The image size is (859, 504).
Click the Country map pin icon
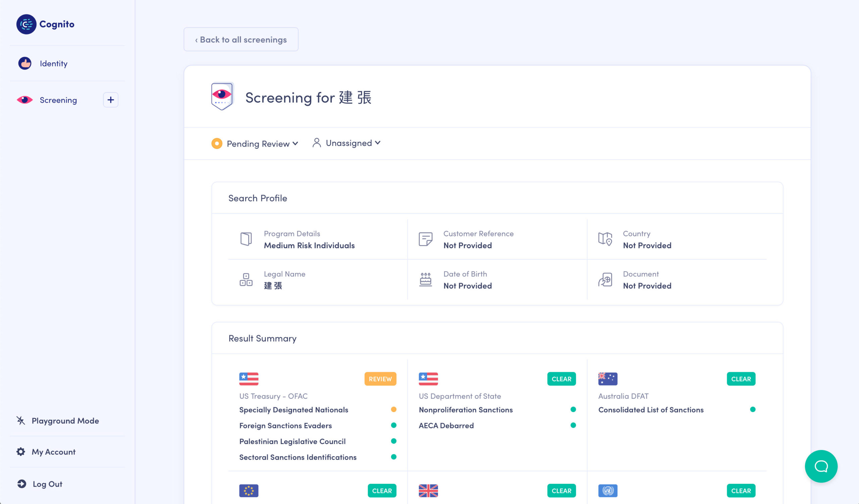pos(605,239)
